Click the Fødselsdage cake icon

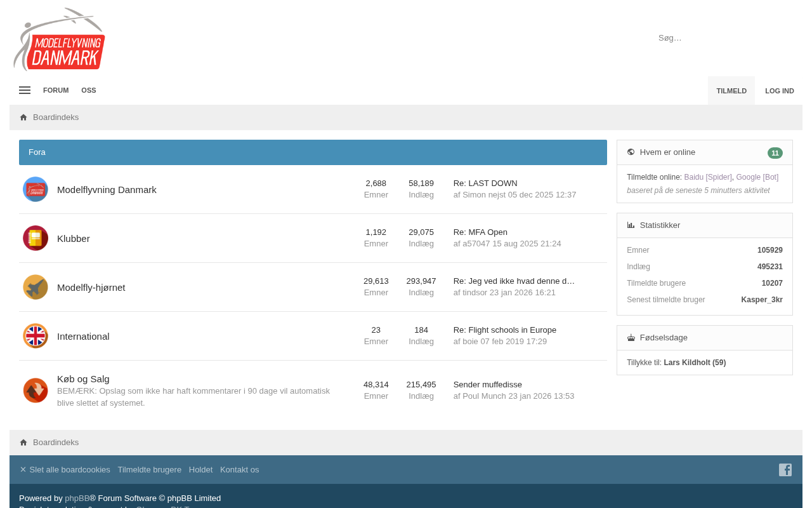(x=631, y=338)
